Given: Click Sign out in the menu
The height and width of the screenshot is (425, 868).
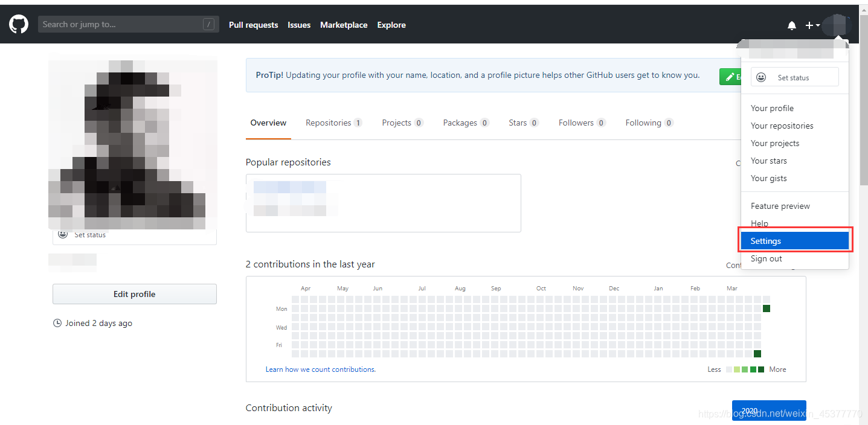Looking at the screenshot, I should [x=766, y=258].
